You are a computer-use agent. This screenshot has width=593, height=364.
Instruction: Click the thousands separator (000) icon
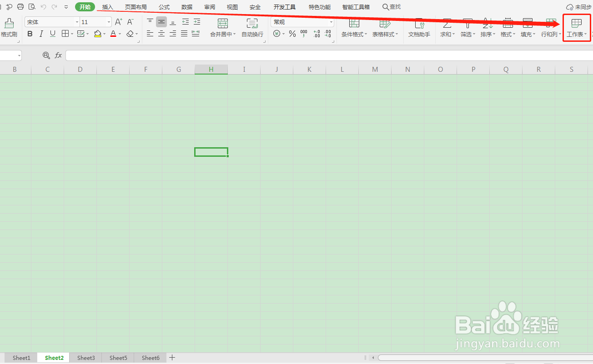point(304,34)
